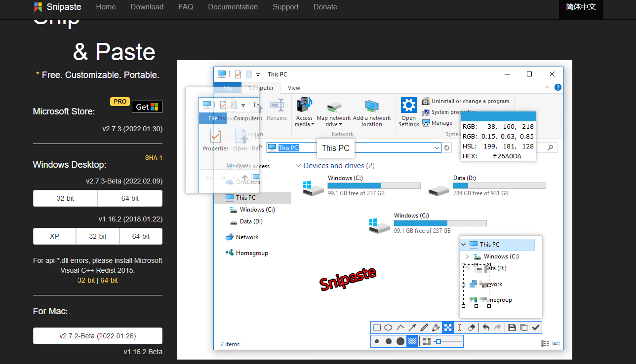Click the pixelated mosaic style option
This screenshot has height=364, width=636.
427,341
